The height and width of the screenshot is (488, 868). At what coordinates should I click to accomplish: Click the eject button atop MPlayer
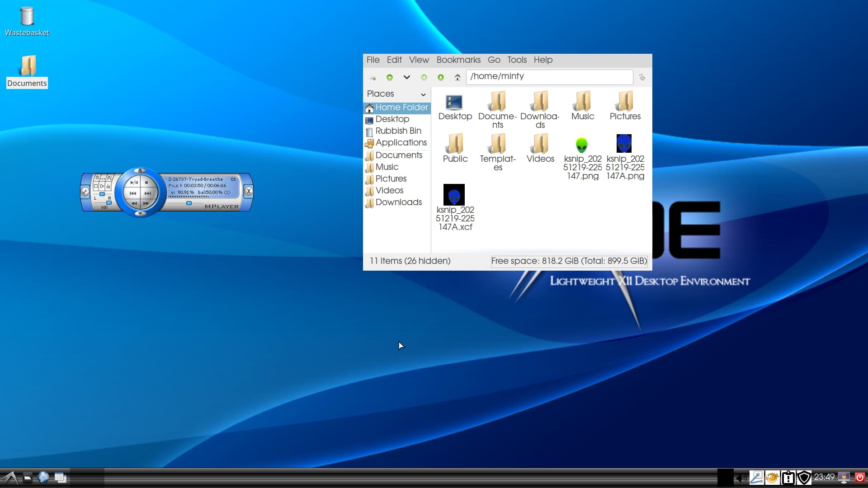coord(140,170)
